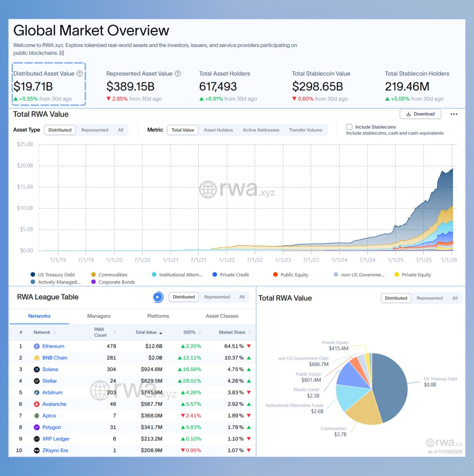Image resolution: width=474 pixels, height=476 pixels.
Task: Select the Avalanche network icon
Action: click(x=36, y=404)
